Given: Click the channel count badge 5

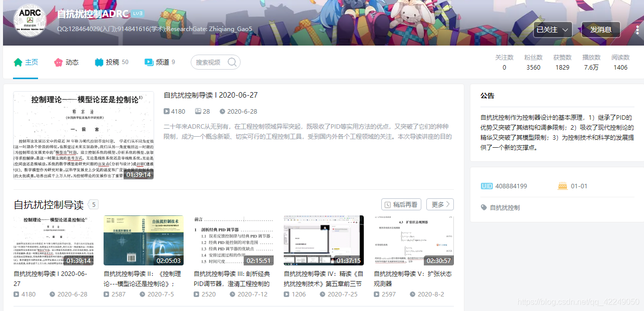Looking at the screenshot, I should tap(94, 204).
